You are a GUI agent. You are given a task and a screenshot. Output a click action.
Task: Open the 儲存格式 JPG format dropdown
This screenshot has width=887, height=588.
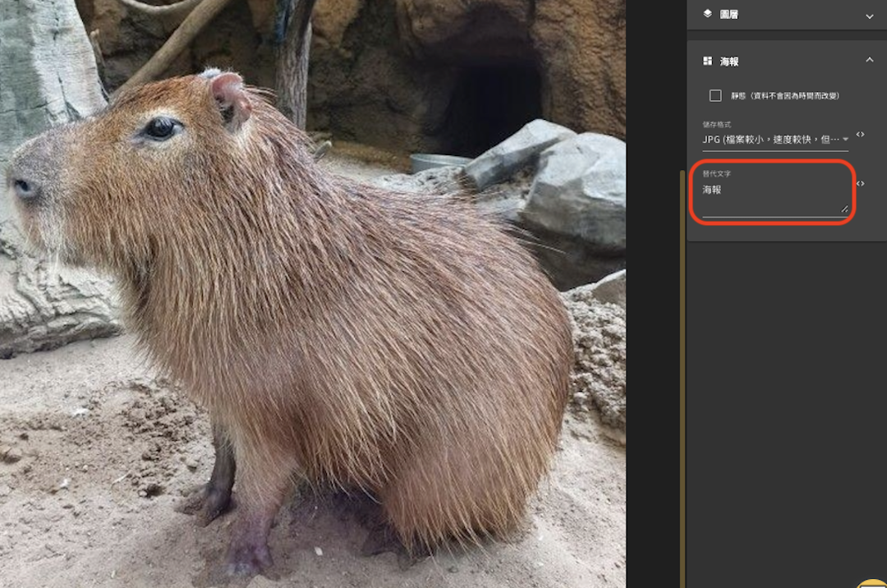(x=775, y=140)
